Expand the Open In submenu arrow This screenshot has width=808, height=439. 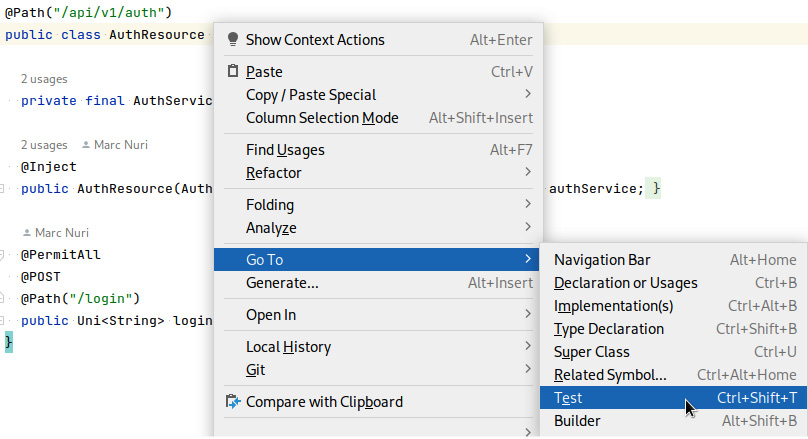point(528,313)
